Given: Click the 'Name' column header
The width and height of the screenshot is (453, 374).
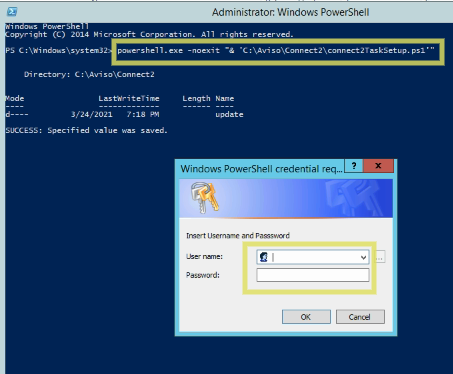Looking at the screenshot, I should 225,98.
